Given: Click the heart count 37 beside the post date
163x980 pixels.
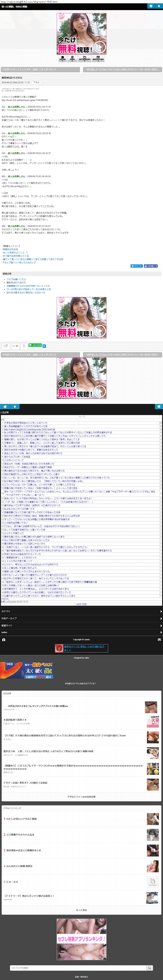Looking at the screenshot, I should (x=27, y=82).
